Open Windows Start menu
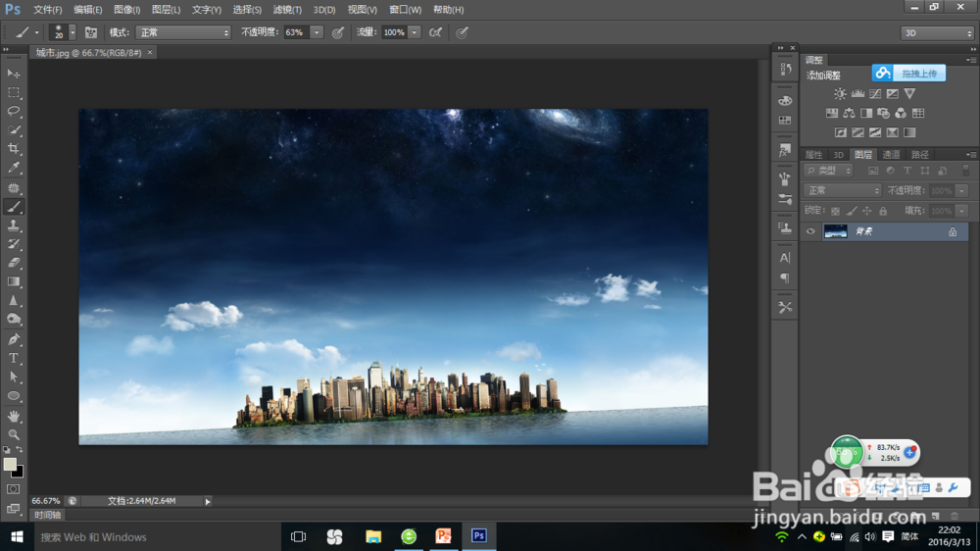 click(x=17, y=536)
